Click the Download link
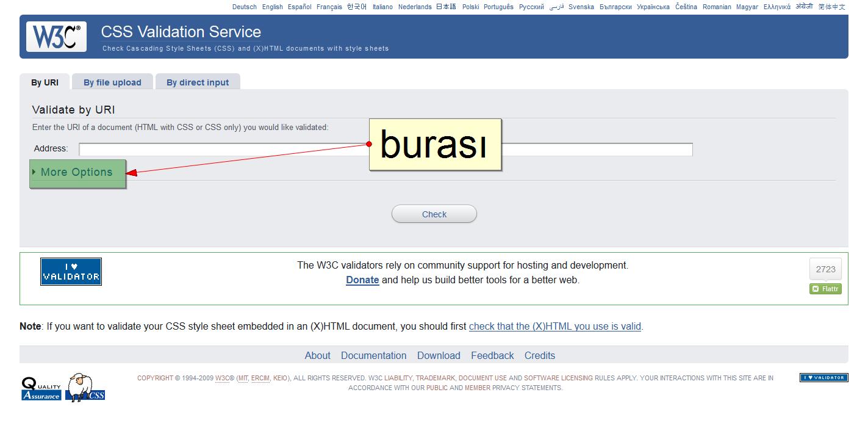The image size is (868, 442). (x=439, y=356)
